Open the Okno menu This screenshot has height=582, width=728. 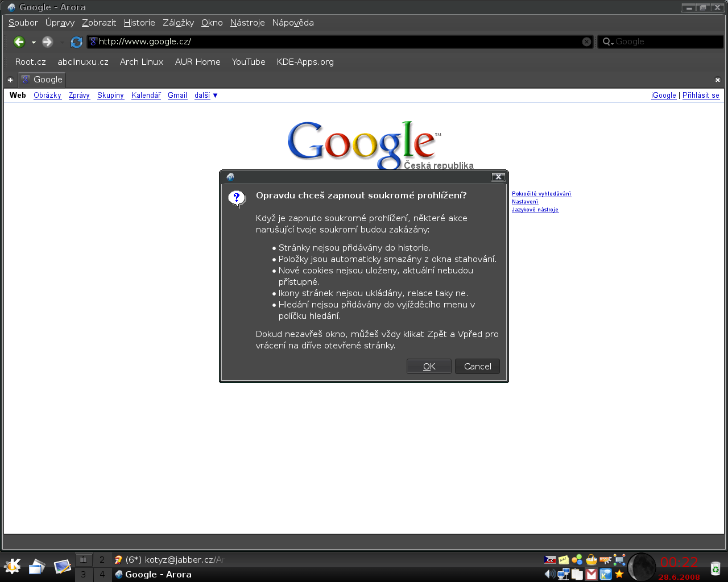(212, 23)
